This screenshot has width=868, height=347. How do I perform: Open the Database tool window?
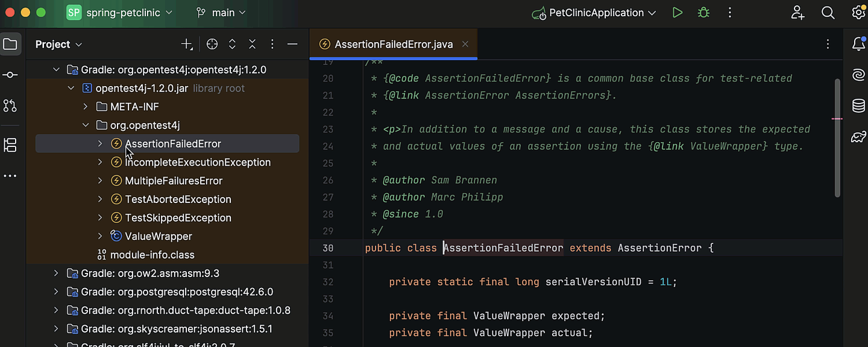coord(858,105)
